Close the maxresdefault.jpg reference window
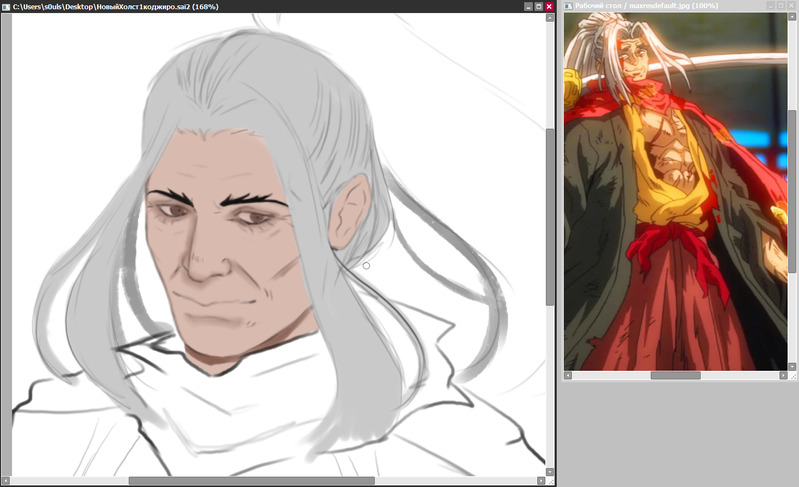This screenshot has height=487, width=799. [x=791, y=6]
